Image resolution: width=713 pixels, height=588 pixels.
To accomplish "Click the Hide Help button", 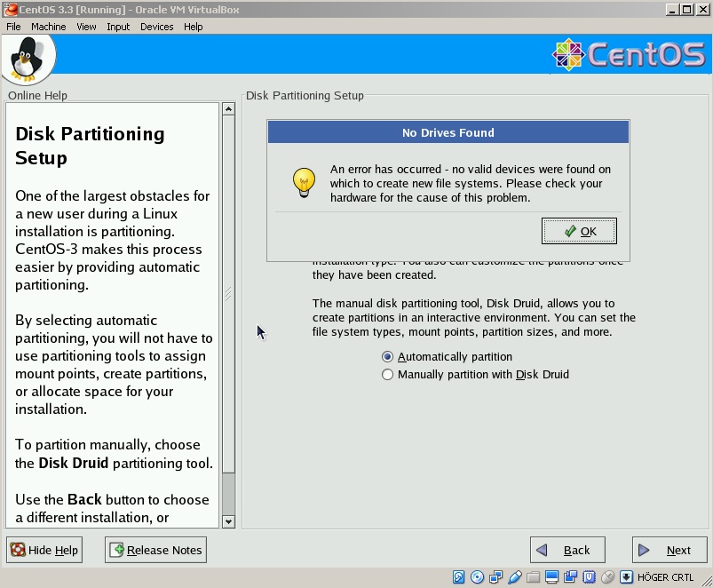I will pyautogui.click(x=44, y=550).
